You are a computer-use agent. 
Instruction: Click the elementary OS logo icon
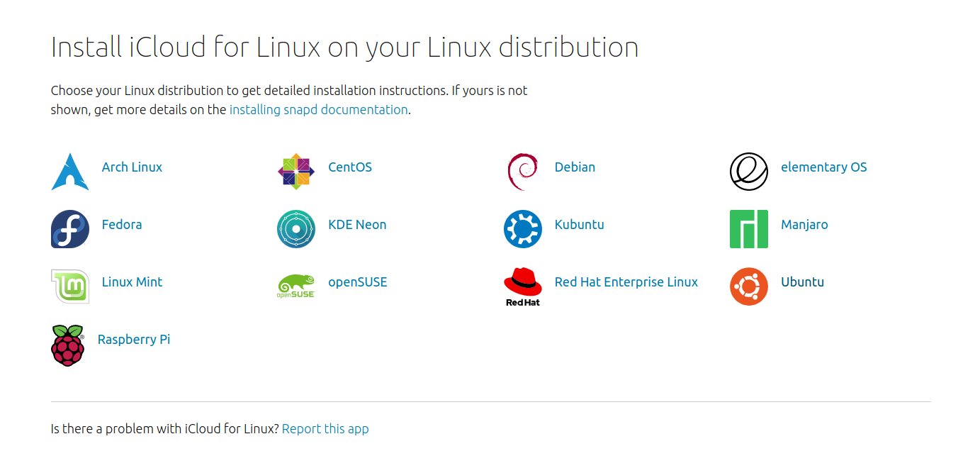(x=748, y=172)
